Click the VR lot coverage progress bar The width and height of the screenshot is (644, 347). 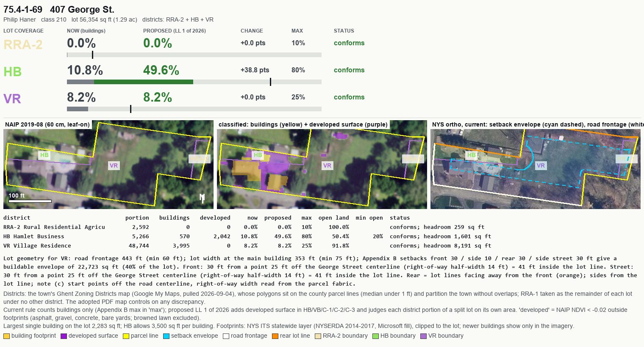[194, 109]
